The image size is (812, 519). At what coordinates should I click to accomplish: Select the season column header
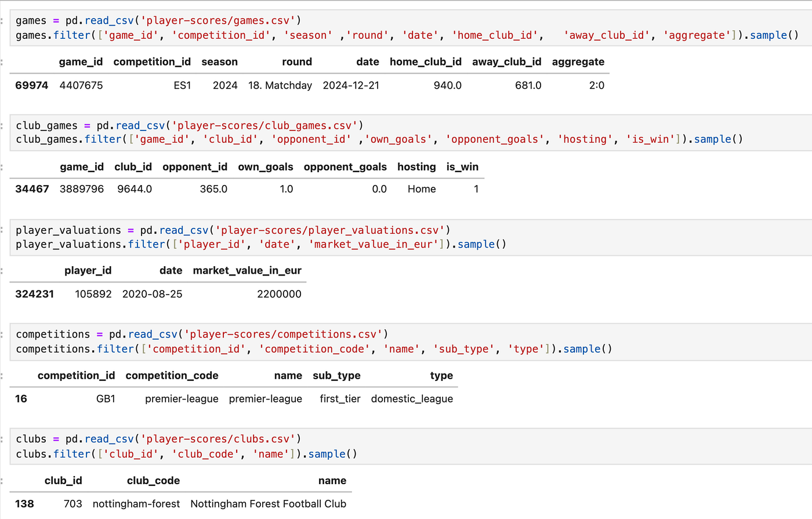(219, 61)
